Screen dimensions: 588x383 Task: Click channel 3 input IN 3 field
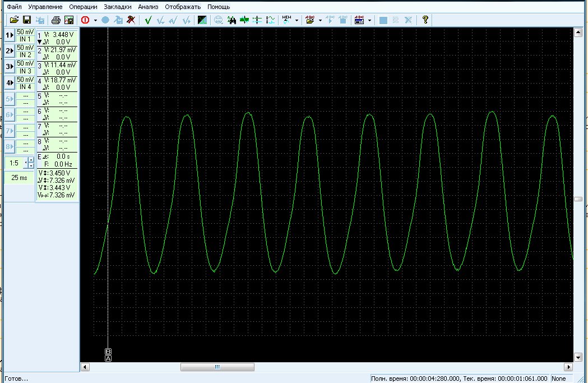tap(25, 71)
